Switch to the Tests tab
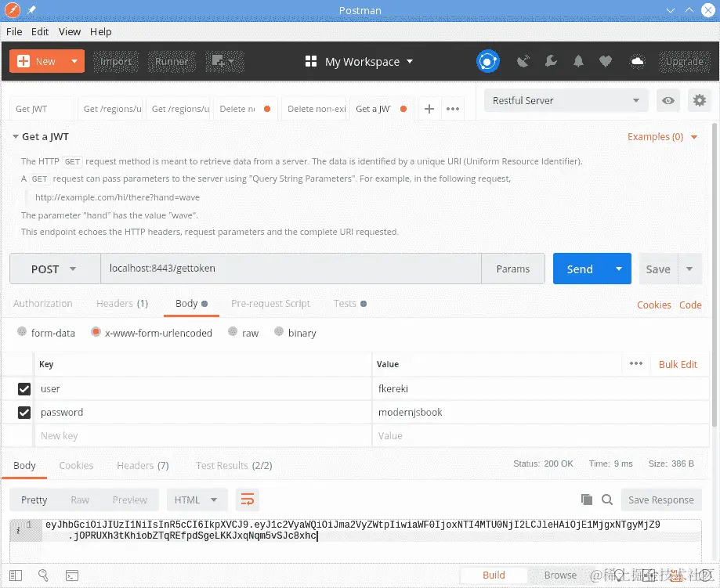This screenshot has width=720, height=588. [350, 304]
